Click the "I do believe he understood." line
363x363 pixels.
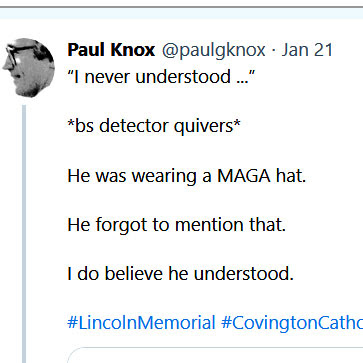[x=180, y=274]
